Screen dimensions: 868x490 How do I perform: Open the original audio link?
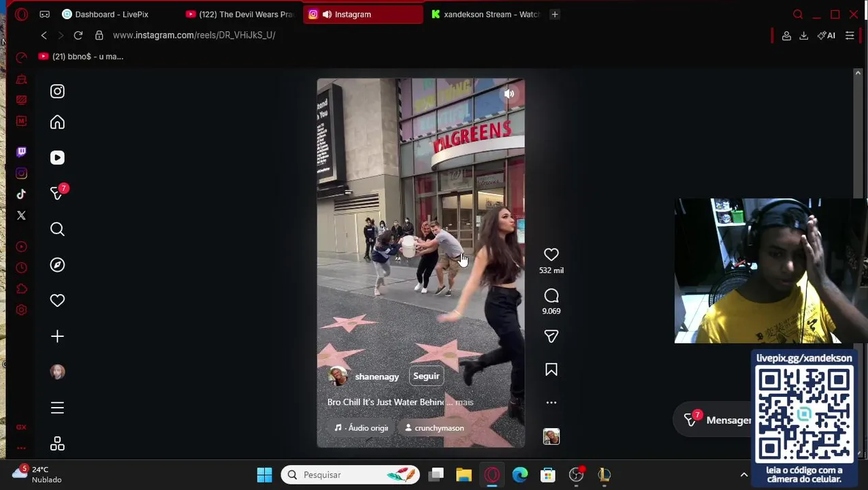coord(361,428)
